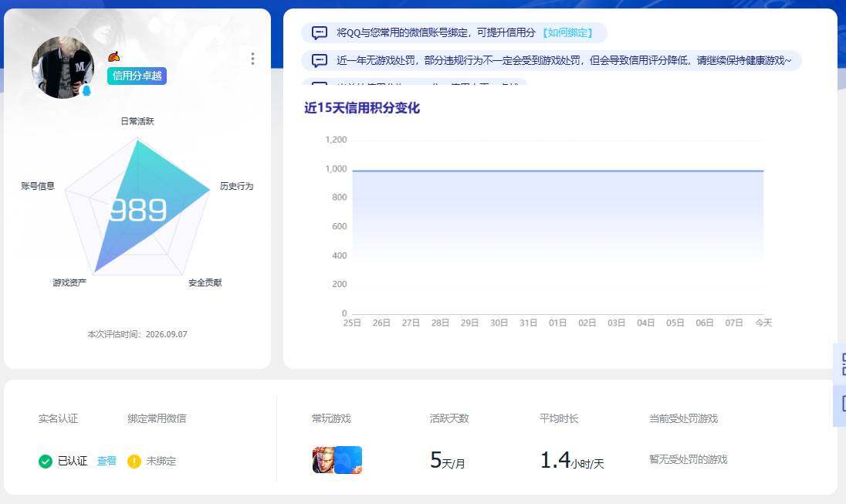Click the green 已认证 checkmark icon
The width and height of the screenshot is (846, 504).
(x=46, y=462)
